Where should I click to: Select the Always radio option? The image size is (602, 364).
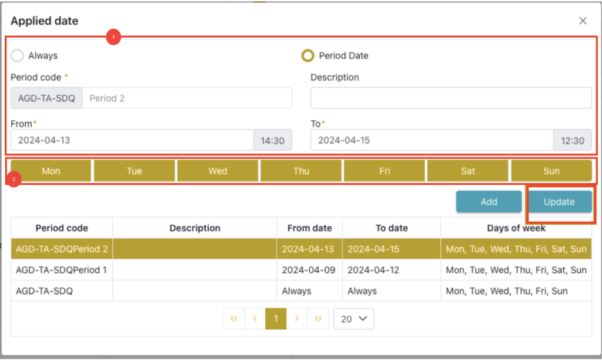pos(18,56)
